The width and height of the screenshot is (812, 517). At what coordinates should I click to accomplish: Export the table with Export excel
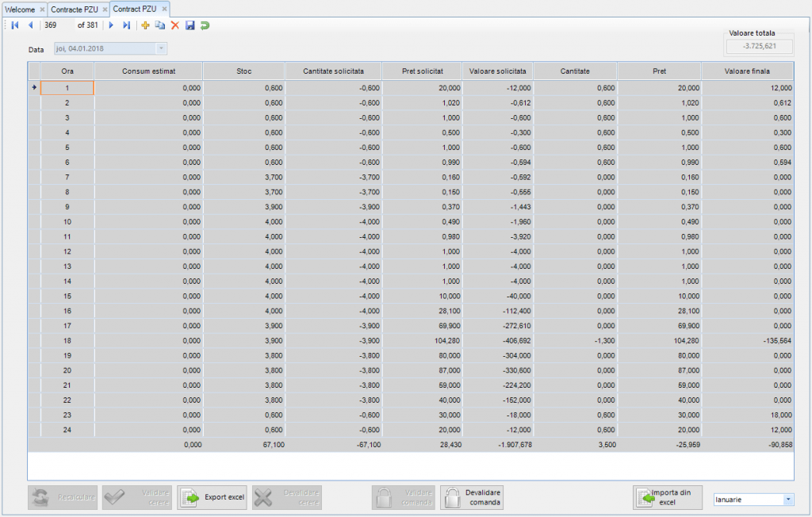point(212,497)
